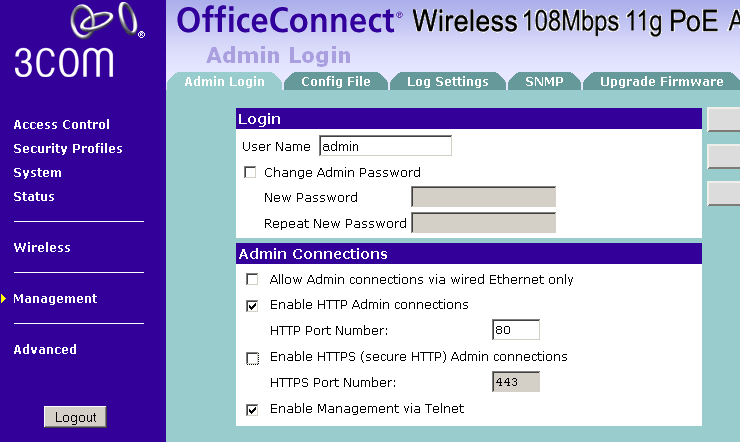
Task: Switch to the Config File tab
Action: tap(335, 82)
